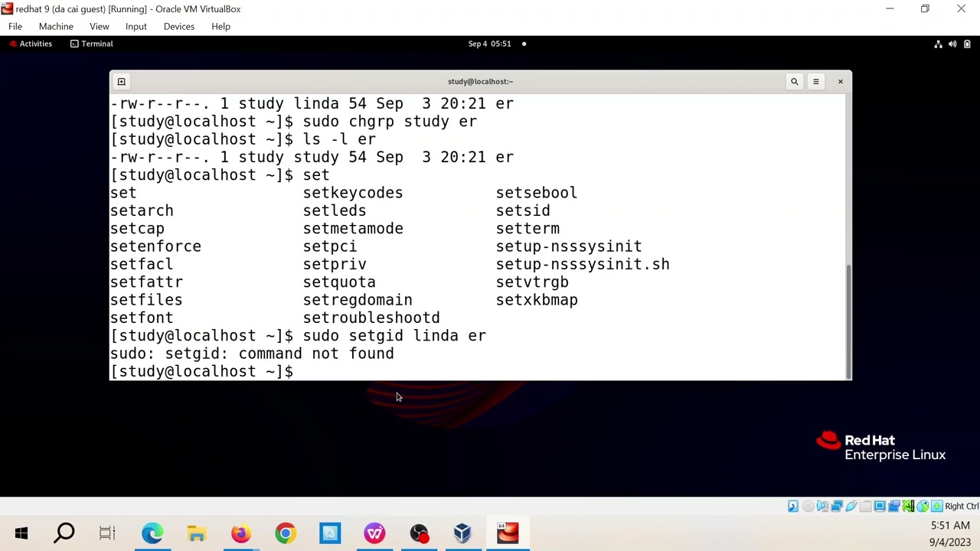This screenshot has width=980, height=551.
Task: Open the battery icon in the GNOME top bar
Action: [x=967, y=44]
